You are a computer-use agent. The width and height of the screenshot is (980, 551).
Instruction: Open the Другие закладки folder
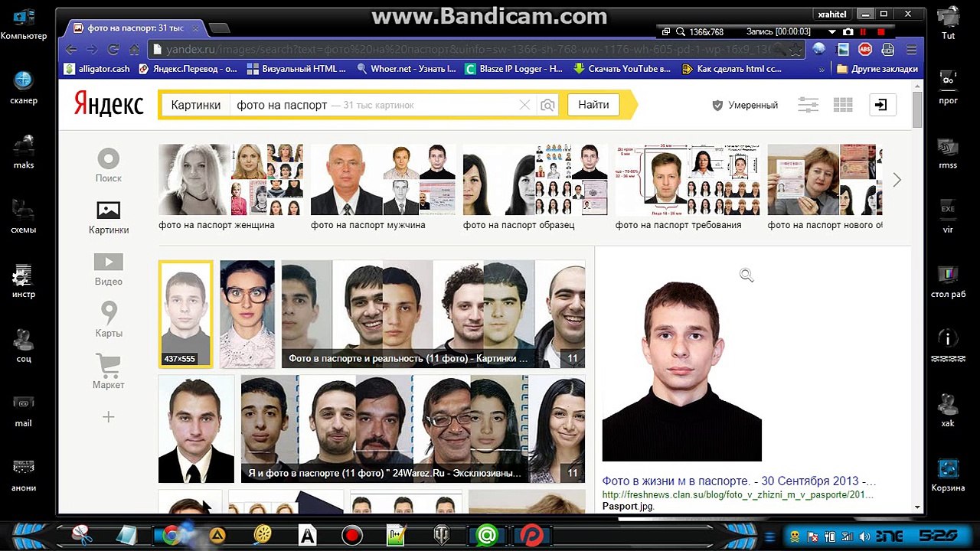coord(877,69)
